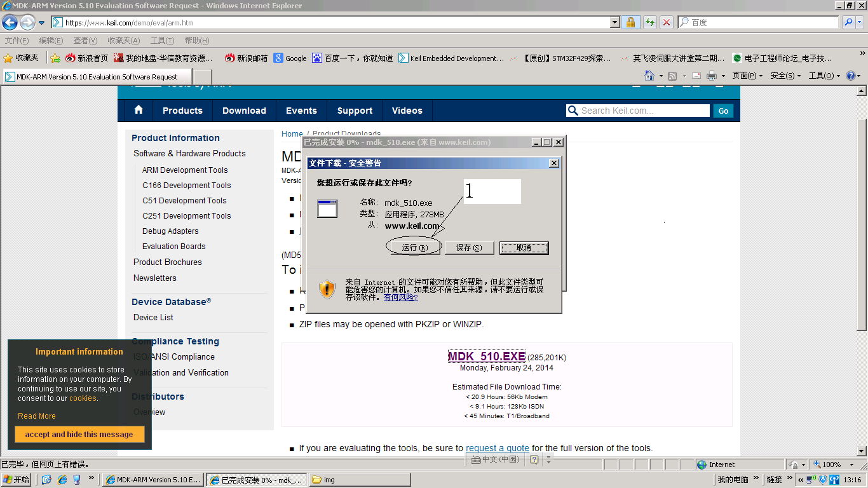The height and width of the screenshot is (488, 868).
Task: Open the 帮助(H) menu
Action: click(197, 41)
